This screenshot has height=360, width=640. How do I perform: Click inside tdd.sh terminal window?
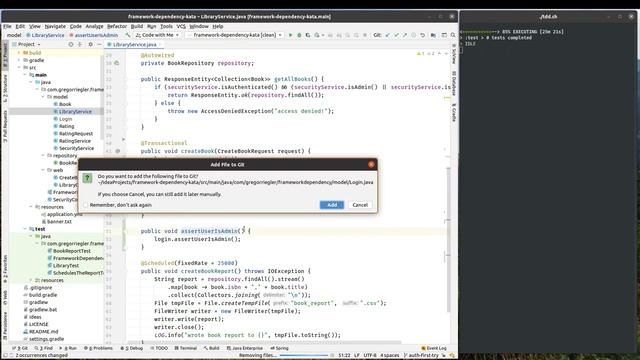[548, 188]
